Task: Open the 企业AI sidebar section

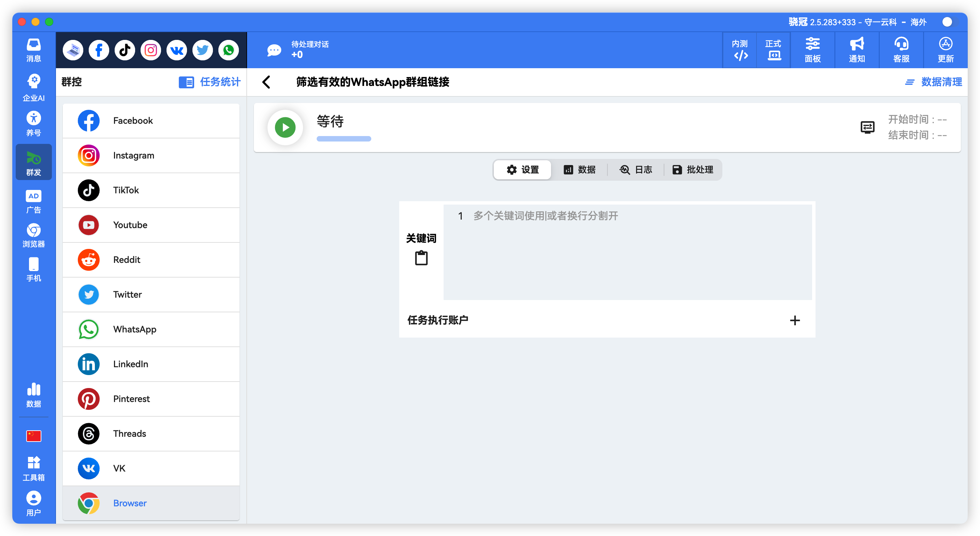Action: 33,88
